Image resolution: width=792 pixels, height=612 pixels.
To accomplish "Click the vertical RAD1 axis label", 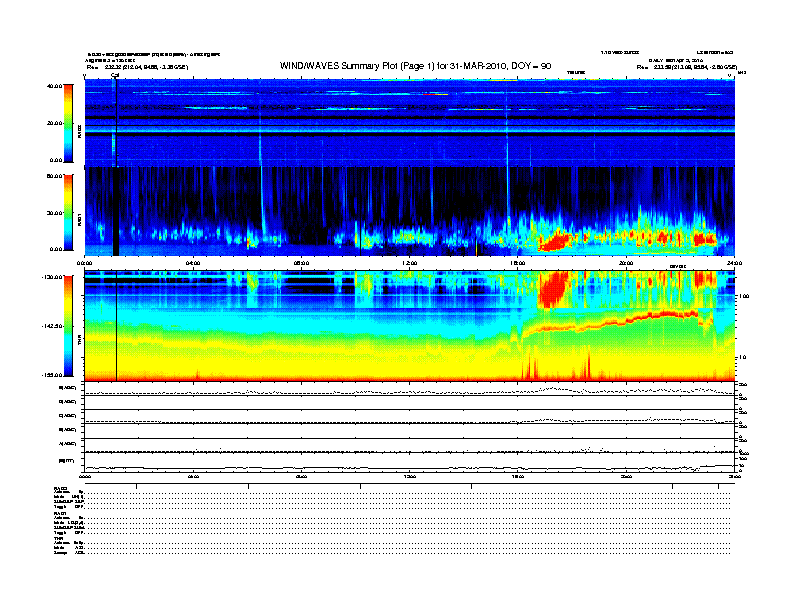I will (x=79, y=219).
